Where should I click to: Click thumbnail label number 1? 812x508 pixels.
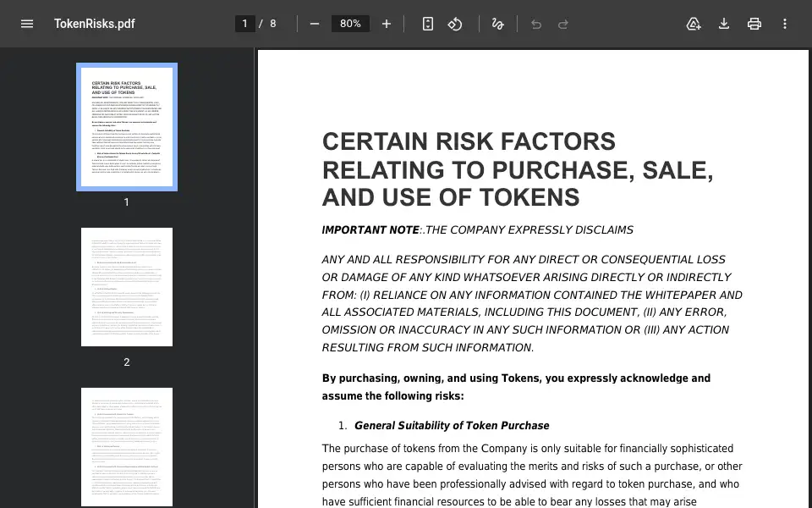point(127,202)
